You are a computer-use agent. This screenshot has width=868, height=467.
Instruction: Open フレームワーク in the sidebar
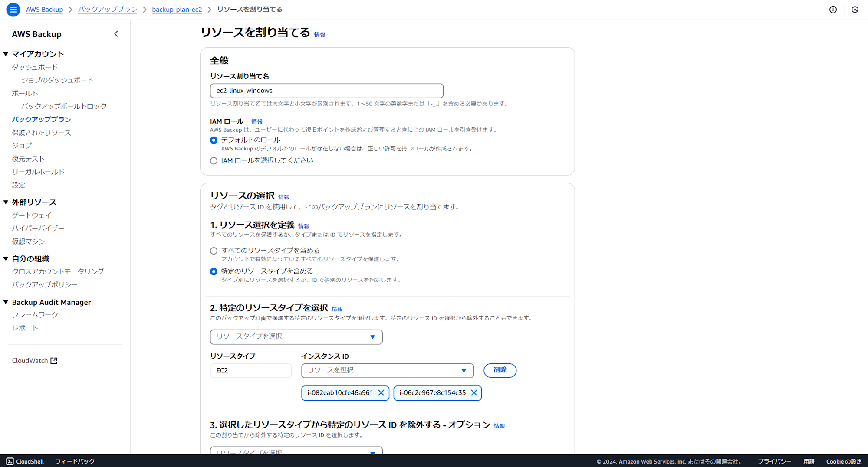(x=35, y=315)
